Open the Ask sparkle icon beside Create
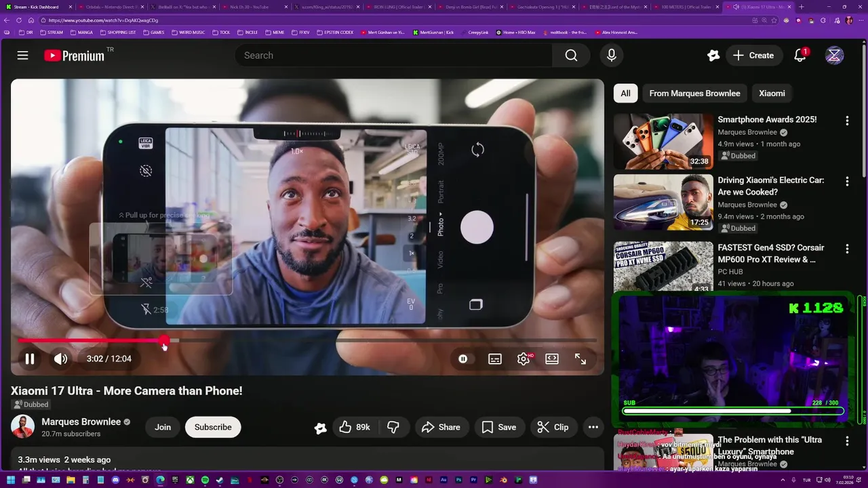The height and width of the screenshot is (488, 868). click(713, 56)
